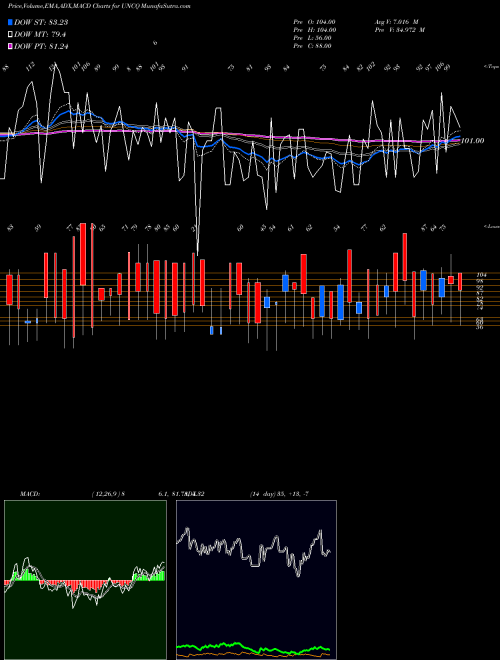This screenshot has height=660, width=500.
Task: Select the 'DOW PT: 81.24' legend text
Action: (x=41, y=47)
